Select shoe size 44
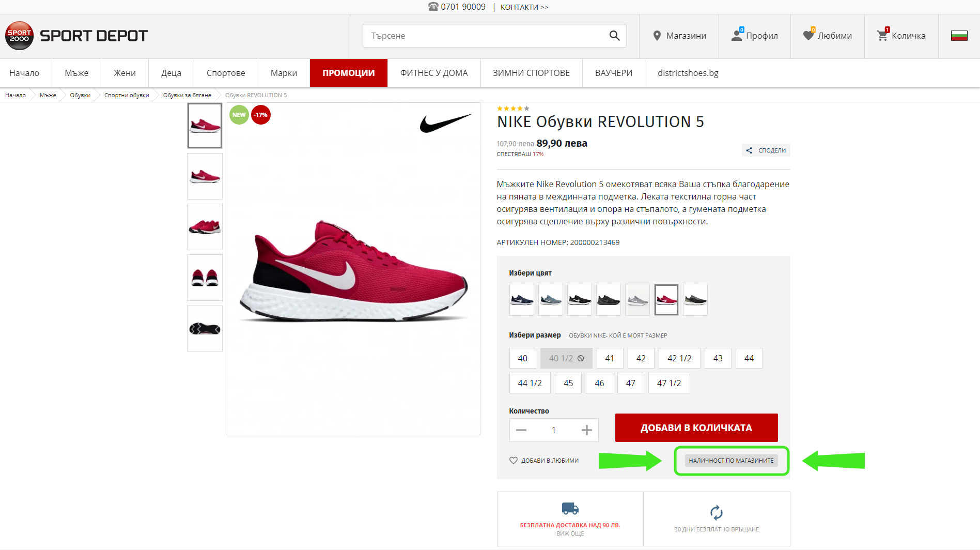 tap(749, 358)
